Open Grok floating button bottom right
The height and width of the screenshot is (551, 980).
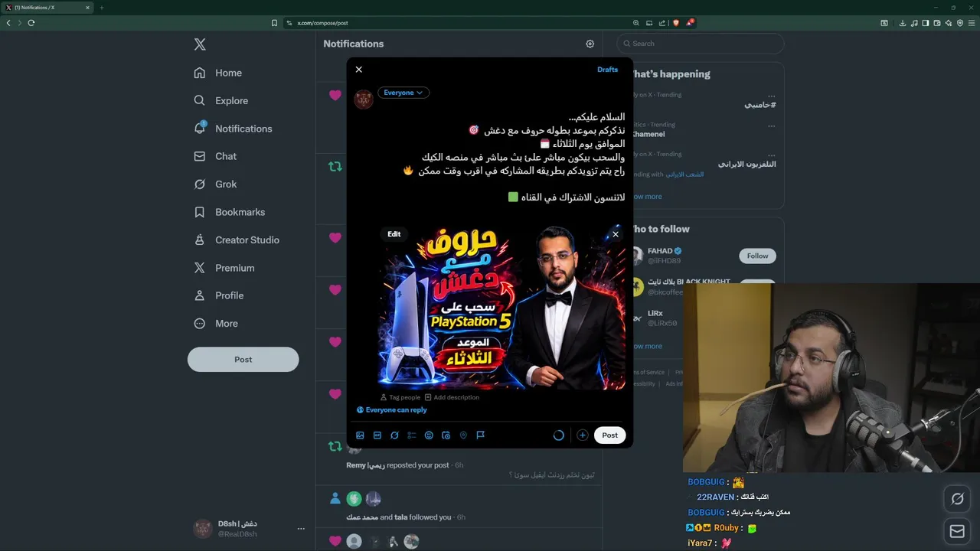[x=957, y=499]
